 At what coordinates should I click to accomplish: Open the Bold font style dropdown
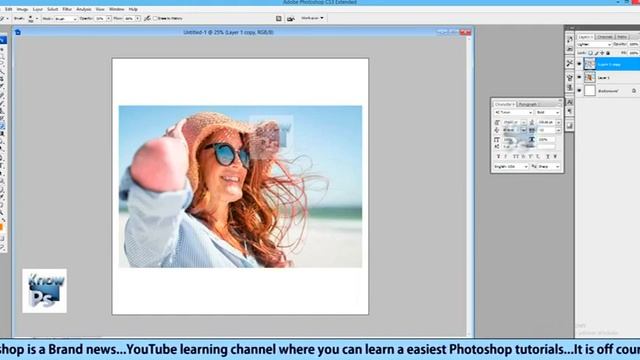point(548,112)
